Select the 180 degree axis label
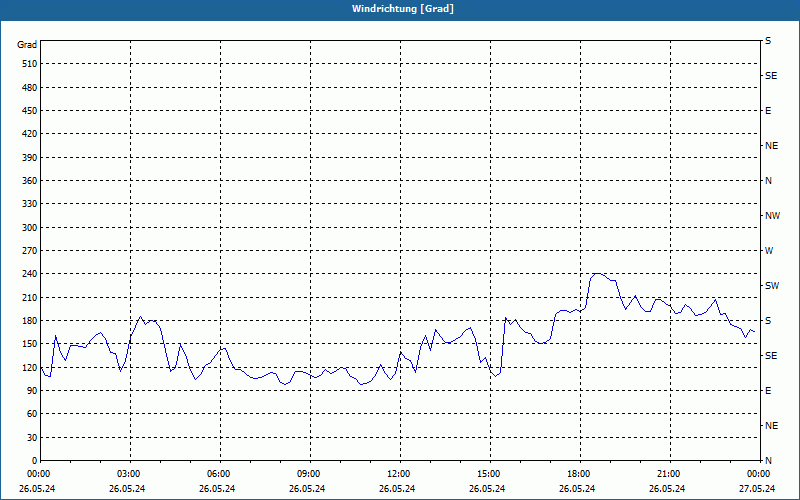The width and height of the screenshot is (800, 500). (30, 321)
